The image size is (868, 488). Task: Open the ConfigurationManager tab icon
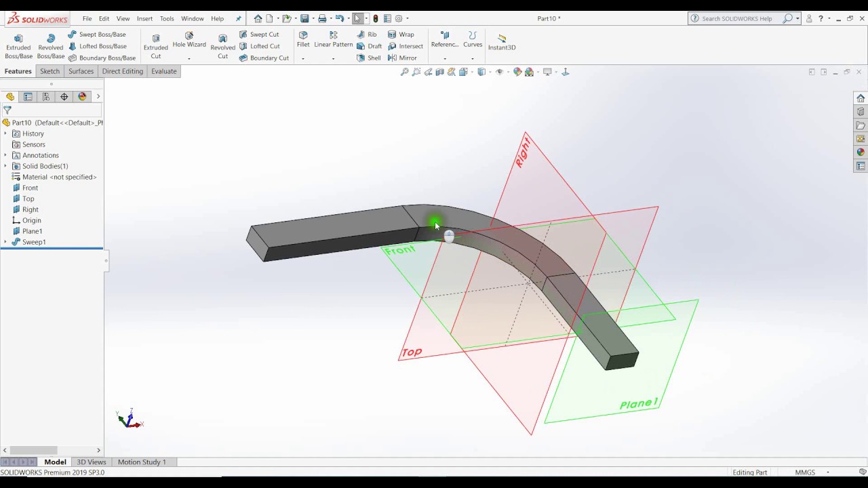[x=46, y=97]
